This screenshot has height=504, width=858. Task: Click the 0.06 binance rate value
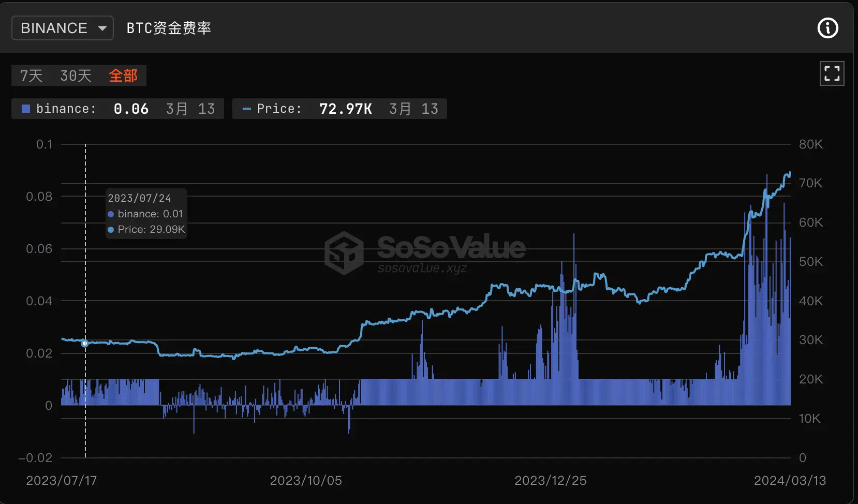pos(131,109)
